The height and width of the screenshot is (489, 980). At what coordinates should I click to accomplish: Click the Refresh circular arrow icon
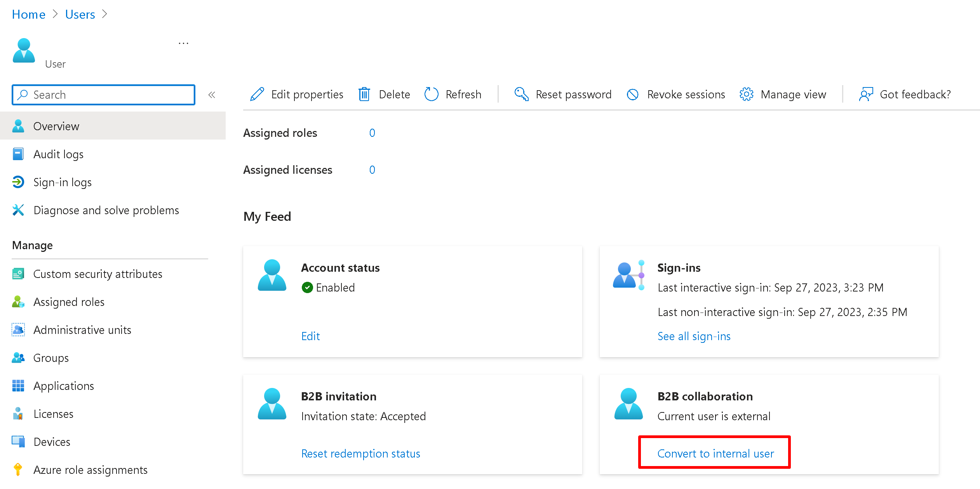(431, 94)
